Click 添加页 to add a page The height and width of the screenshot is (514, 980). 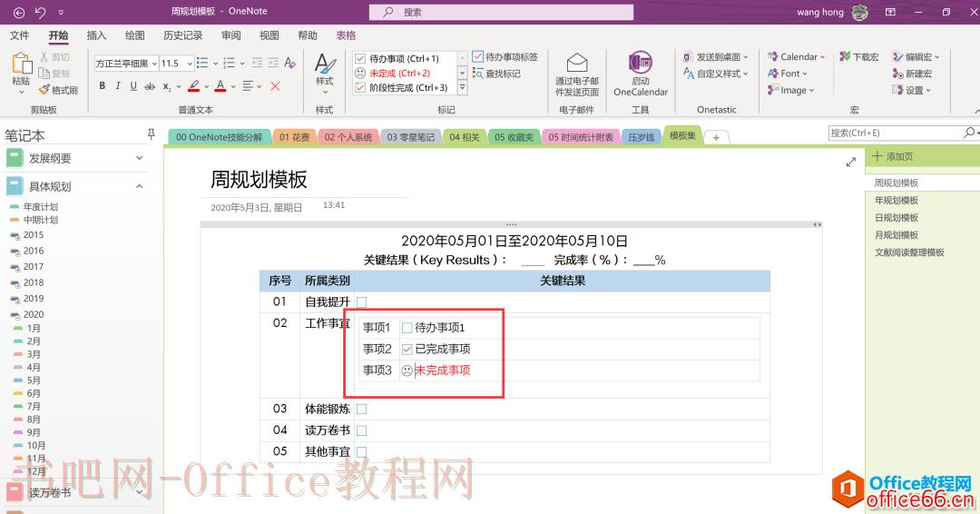893,156
